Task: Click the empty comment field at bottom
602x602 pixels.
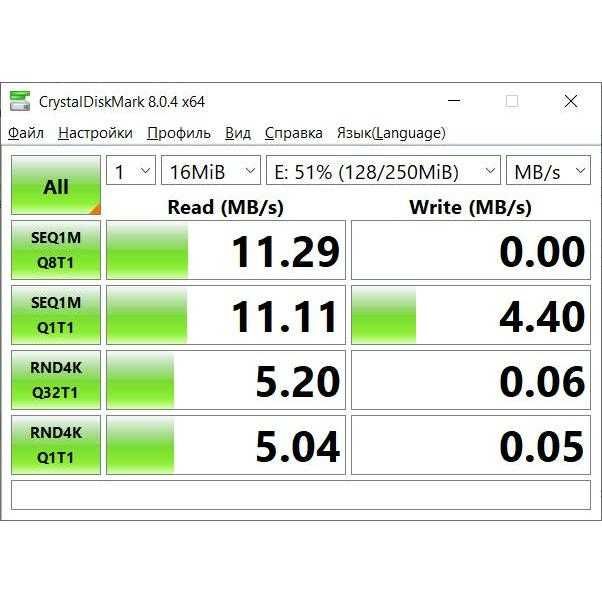Action: [x=301, y=495]
